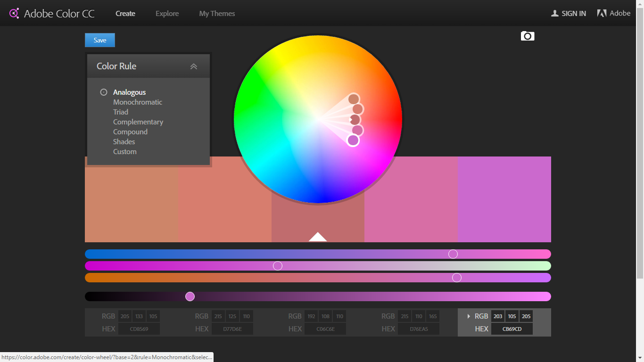Click the G value 125 of the second color
This screenshot has height=362, width=644.
pos(232,316)
